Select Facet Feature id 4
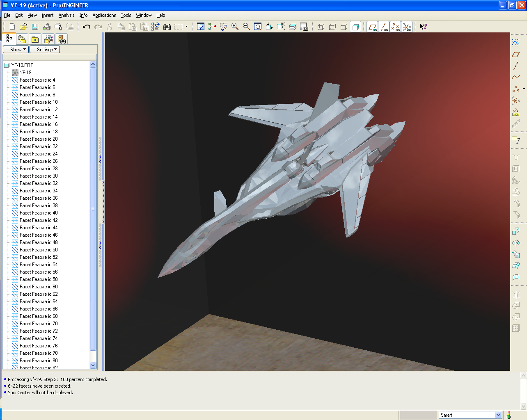This screenshot has width=527, height=420. pos(37,80)
